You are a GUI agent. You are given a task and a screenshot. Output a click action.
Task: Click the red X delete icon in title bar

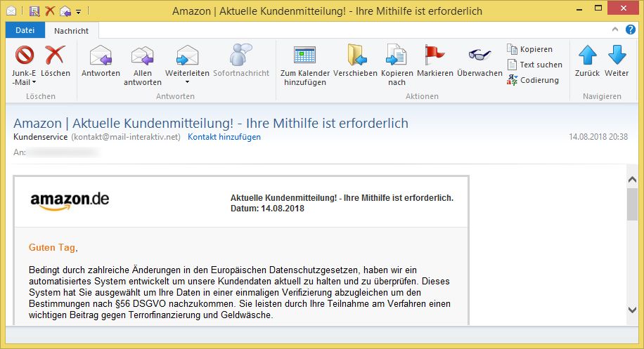(50, 11)
